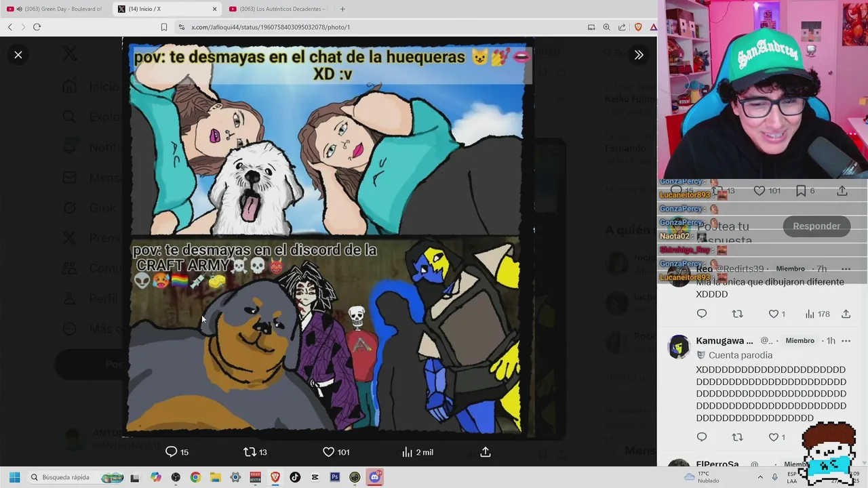Share the tweet from side panel header
Image resolution: width=868 pixels, height=488 pixels.
coord(842,191)
